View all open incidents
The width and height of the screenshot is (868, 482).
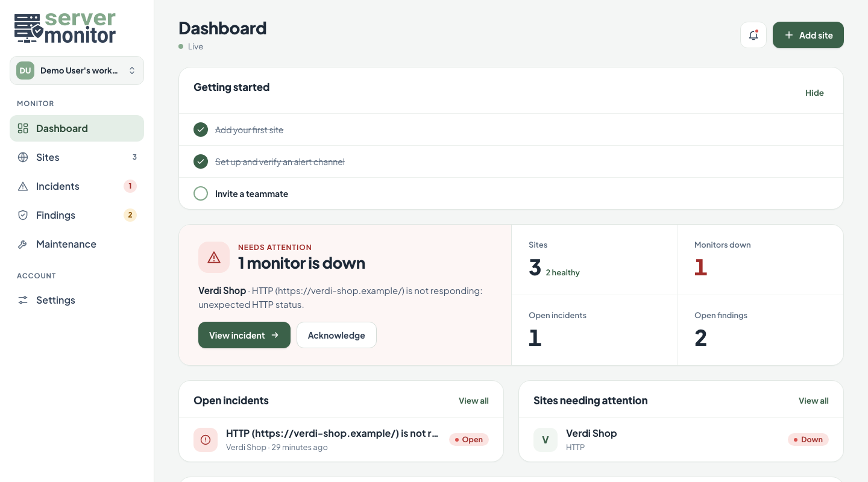474,401
